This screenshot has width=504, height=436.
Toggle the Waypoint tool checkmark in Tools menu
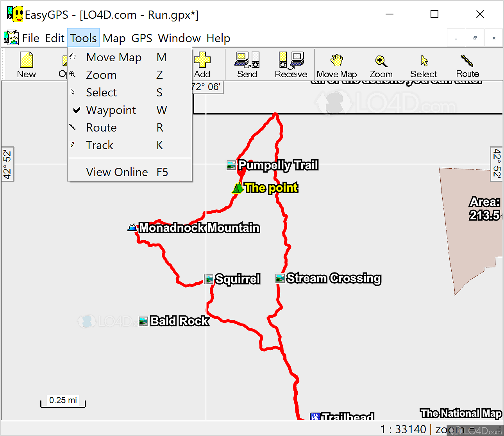[77, 110]
